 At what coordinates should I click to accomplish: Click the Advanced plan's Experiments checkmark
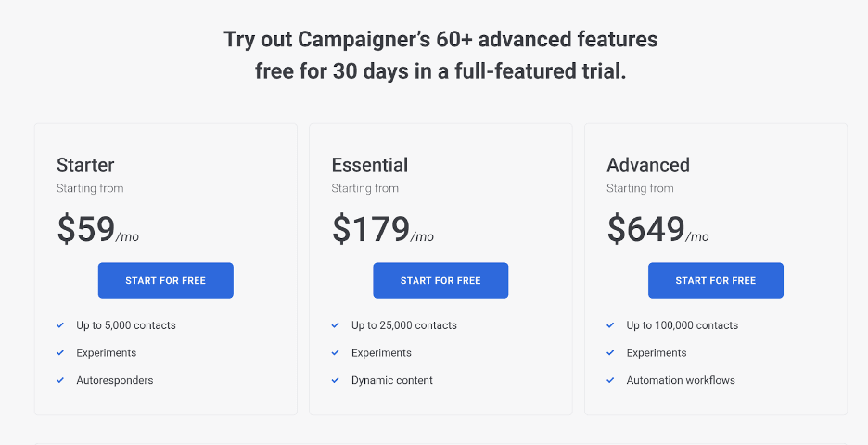click(610, 353)
